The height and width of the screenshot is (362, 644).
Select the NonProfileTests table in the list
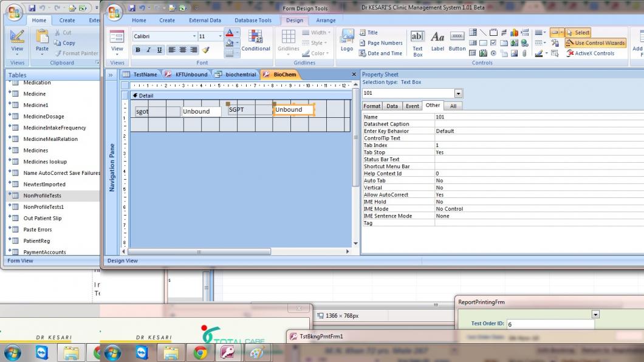[42, 196]
